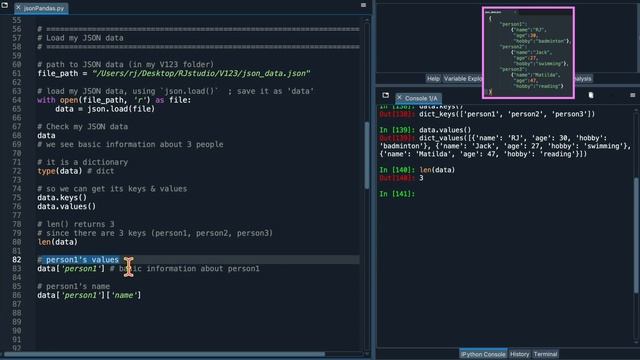This screenshot has width=640, height=360.
Task: Click the 'data.values()' editor line 76
Action: click(67, 207)
